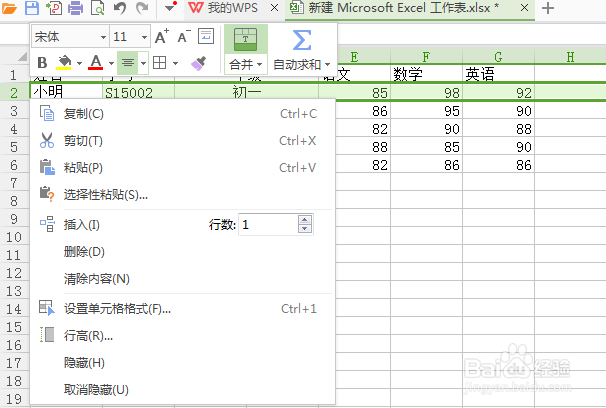The height and width of the screenshot is (408, 606).
Task: Choose 粘贴(P) from context menu
Action: 182,168
